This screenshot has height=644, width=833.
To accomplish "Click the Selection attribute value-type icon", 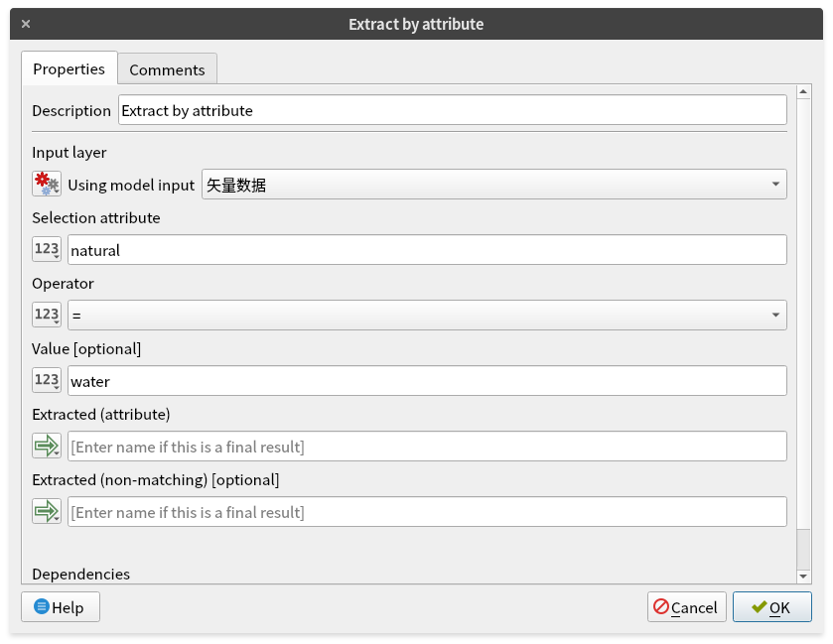I will 47,250.
